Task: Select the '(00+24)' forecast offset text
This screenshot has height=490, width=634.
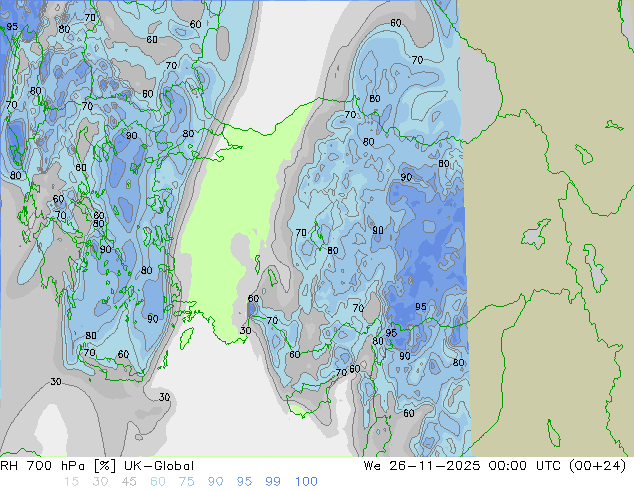Action: 597,466
